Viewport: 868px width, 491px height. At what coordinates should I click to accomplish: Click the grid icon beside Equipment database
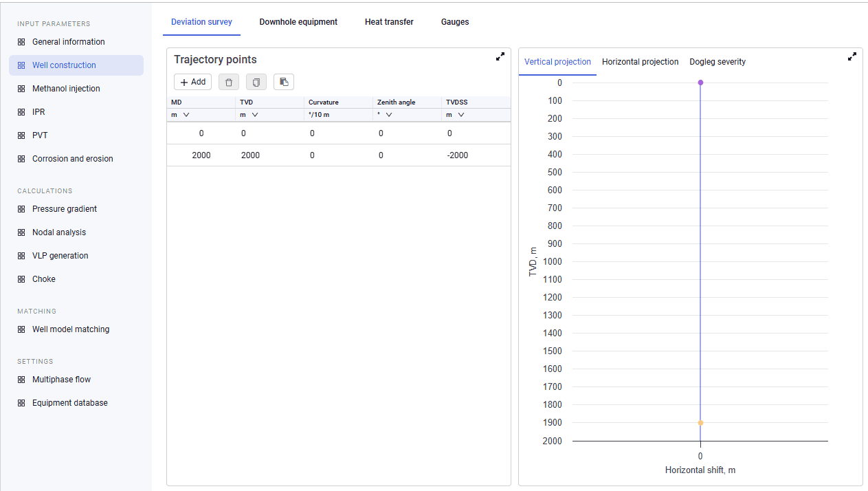click(21, 403)
